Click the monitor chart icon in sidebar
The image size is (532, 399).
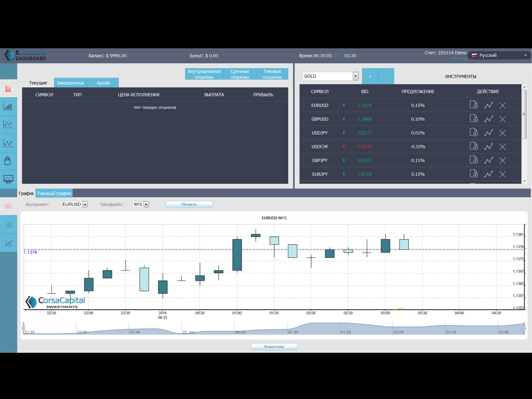pos(8,179)
